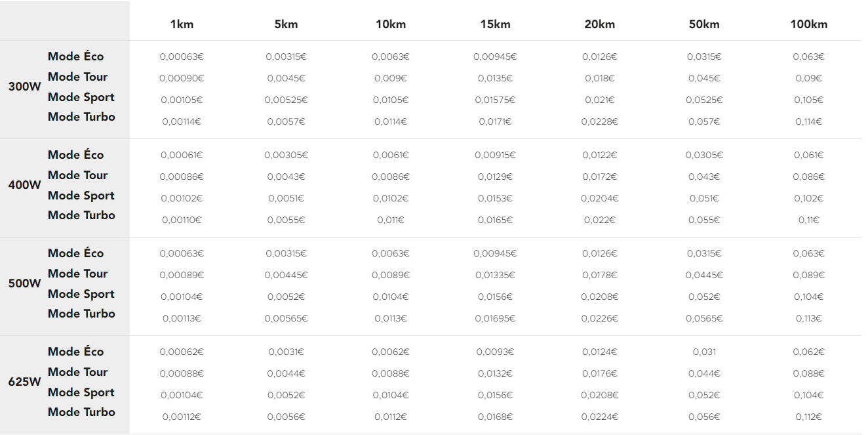Click the 100km column header

[808, 24]
